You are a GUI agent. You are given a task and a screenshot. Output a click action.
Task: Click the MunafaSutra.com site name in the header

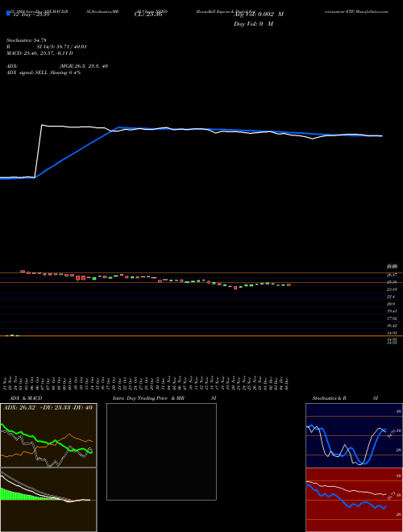click(372, 11)
